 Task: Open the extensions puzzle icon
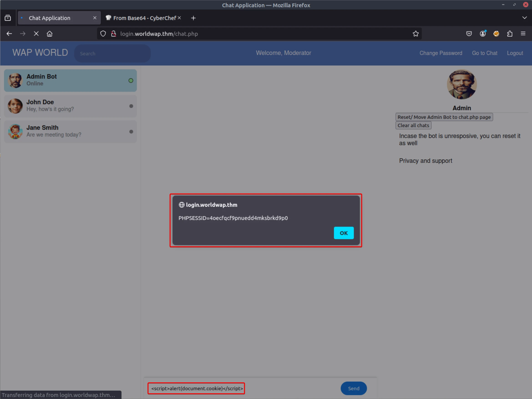point(510,34)
